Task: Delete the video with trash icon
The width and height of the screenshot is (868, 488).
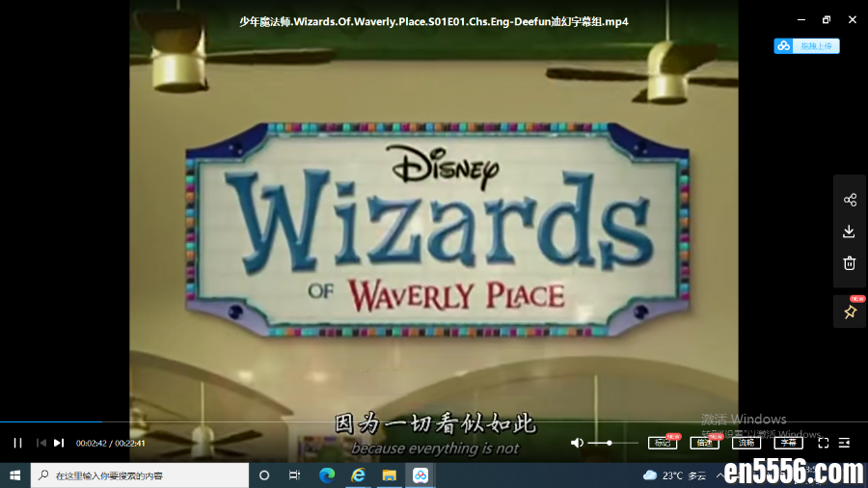Action: tap(849, 263)
